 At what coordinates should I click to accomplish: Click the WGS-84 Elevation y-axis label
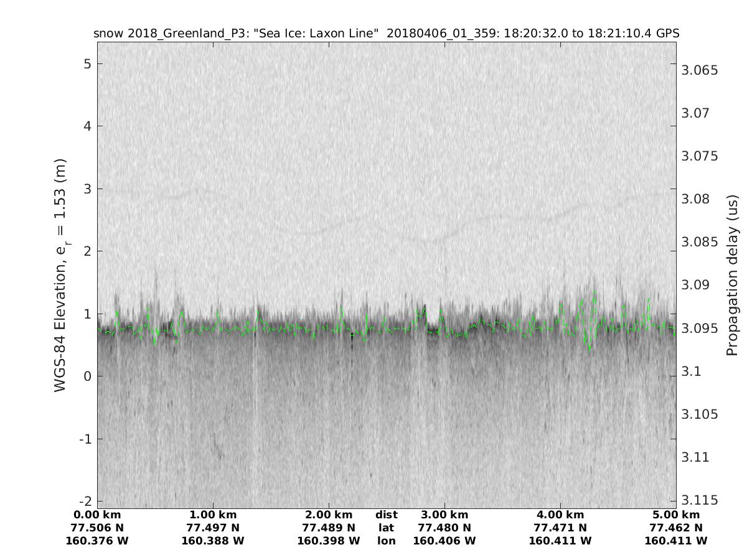60,275
